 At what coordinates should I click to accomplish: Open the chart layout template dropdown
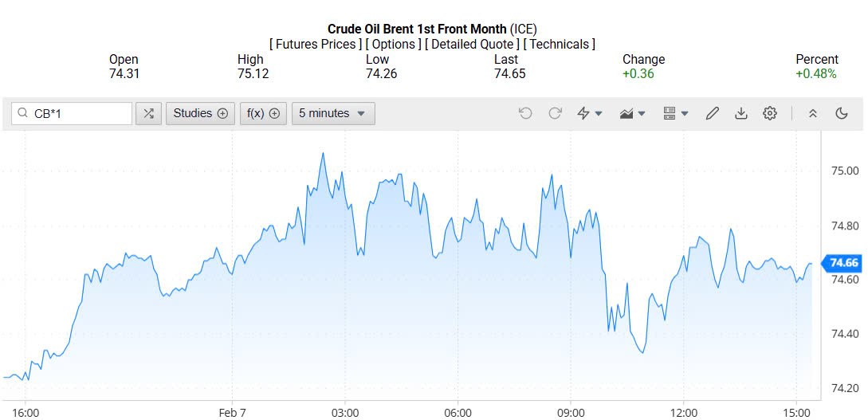(x=676, y=114)
